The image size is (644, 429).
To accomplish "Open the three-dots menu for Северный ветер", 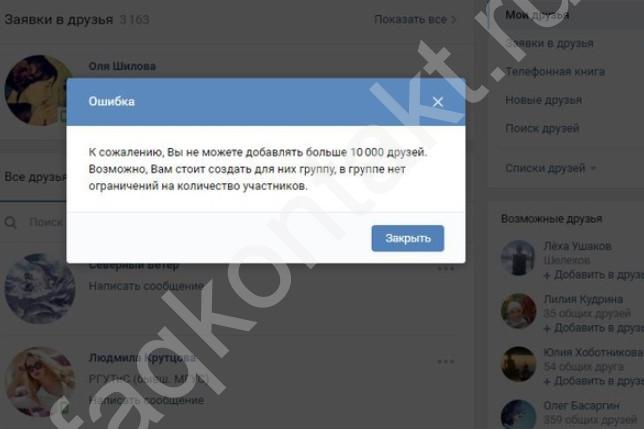I will [446, 268].
